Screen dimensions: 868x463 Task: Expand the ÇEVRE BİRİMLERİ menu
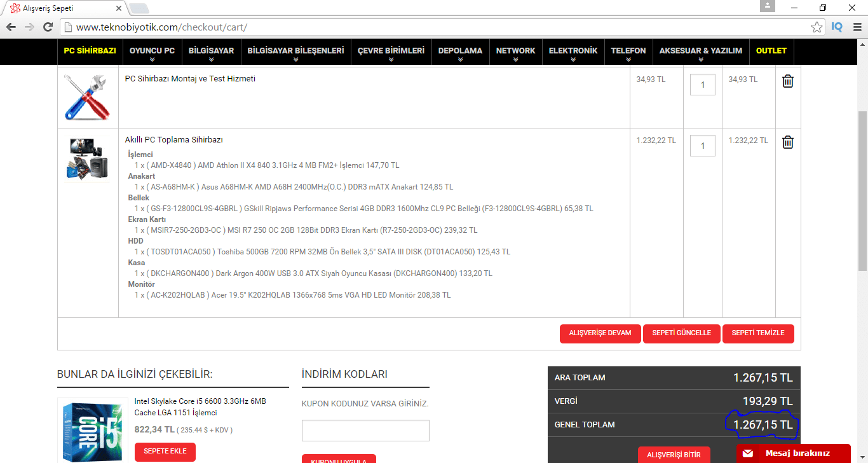[x=391, y=51]
